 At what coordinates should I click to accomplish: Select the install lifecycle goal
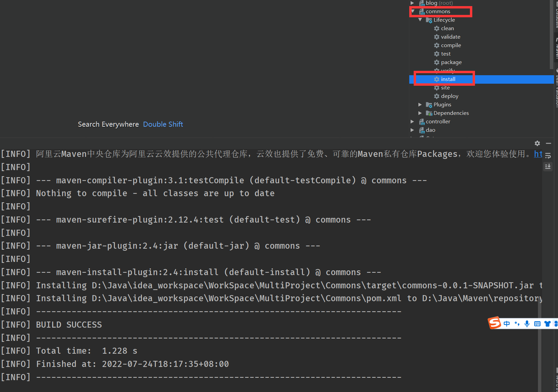click(x=448, y=79)
